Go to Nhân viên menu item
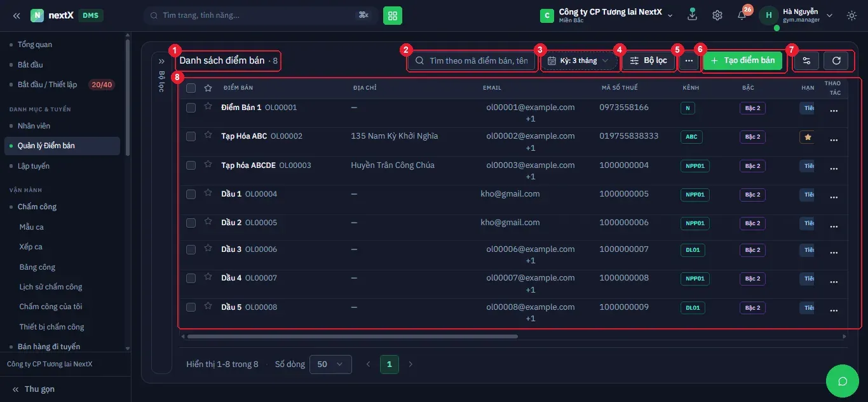This screenshot has height=402, width=868. point(34,126)
